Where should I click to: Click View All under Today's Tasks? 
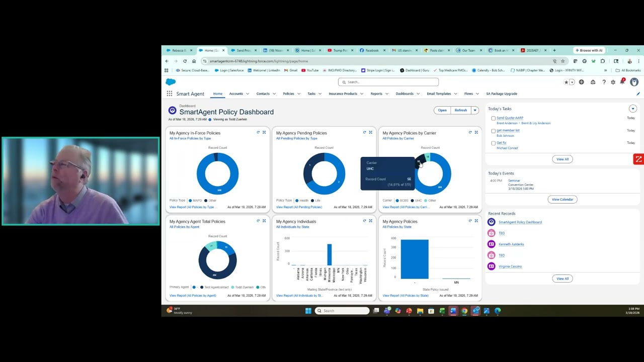point(562,159)
